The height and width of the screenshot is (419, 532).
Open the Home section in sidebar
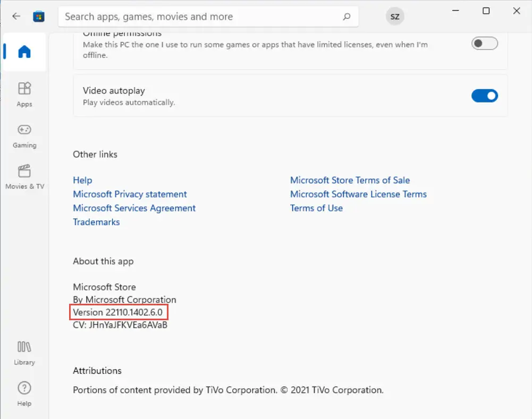click(x=24, y=52)
